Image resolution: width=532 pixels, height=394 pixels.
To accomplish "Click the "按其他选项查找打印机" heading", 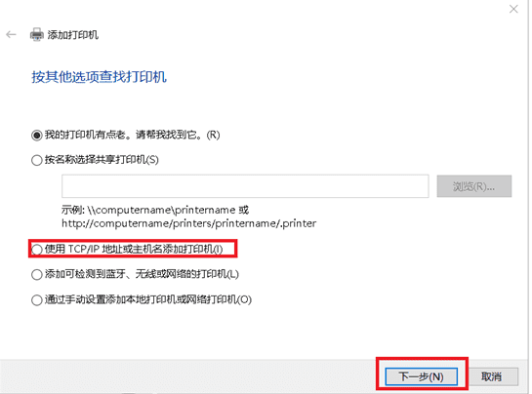I will 99,77.
